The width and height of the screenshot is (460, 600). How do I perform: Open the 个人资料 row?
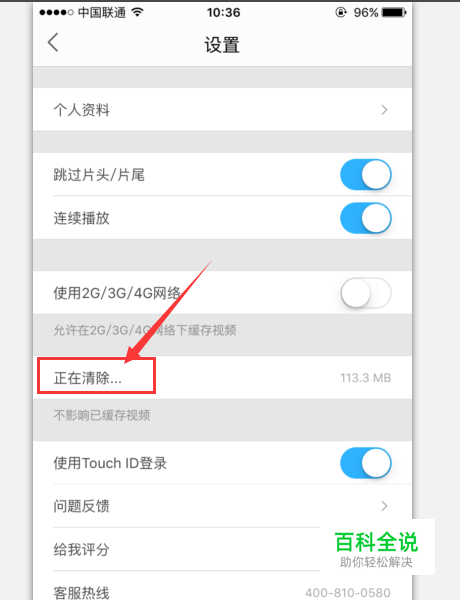[222, 110]
